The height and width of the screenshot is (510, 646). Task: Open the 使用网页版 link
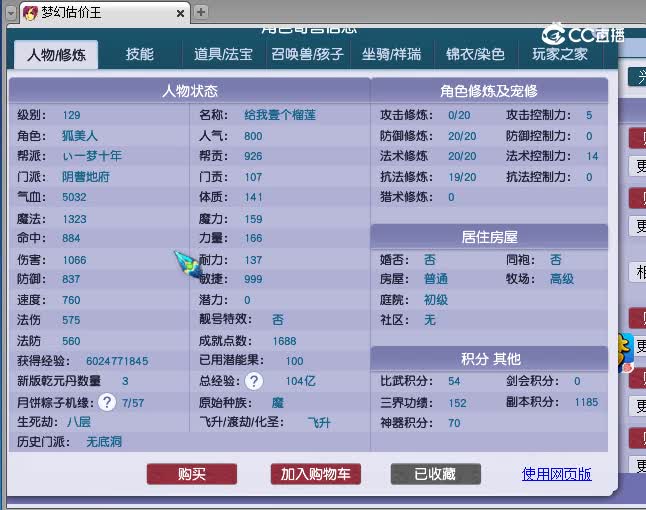557,474
